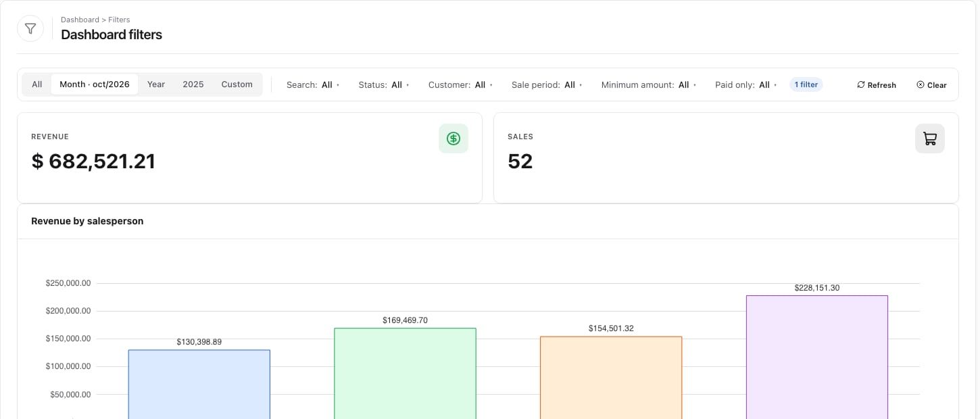Viewport: 980px width, 419px height.
Task: Open the Search filter dropdown
Action: (313, 85)
